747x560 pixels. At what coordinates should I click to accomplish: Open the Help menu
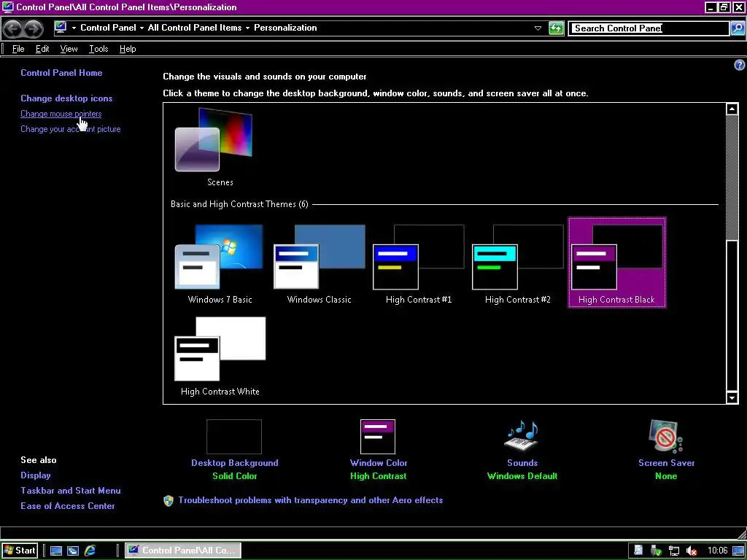128,49
